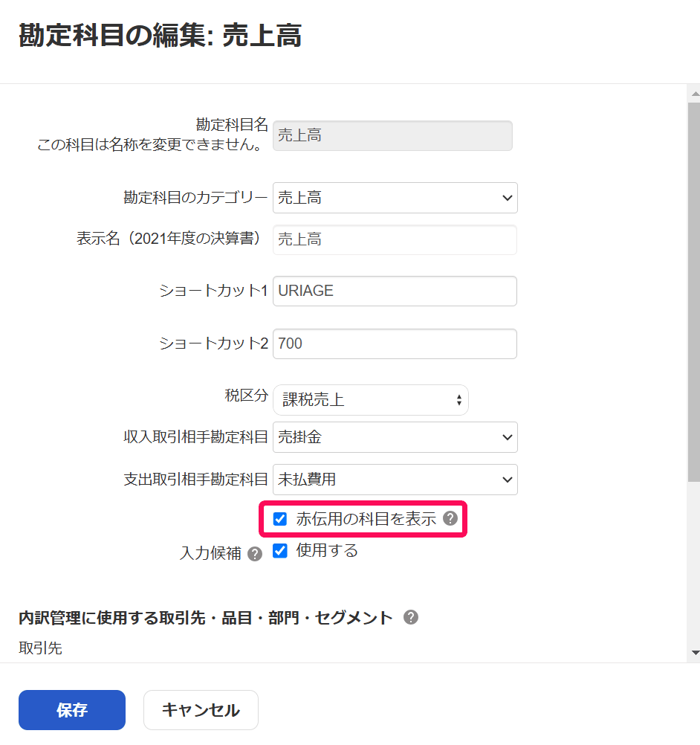
Task: Open help icon beside 赤伝用の科目を表示
Action: click(x=450, y=518)
